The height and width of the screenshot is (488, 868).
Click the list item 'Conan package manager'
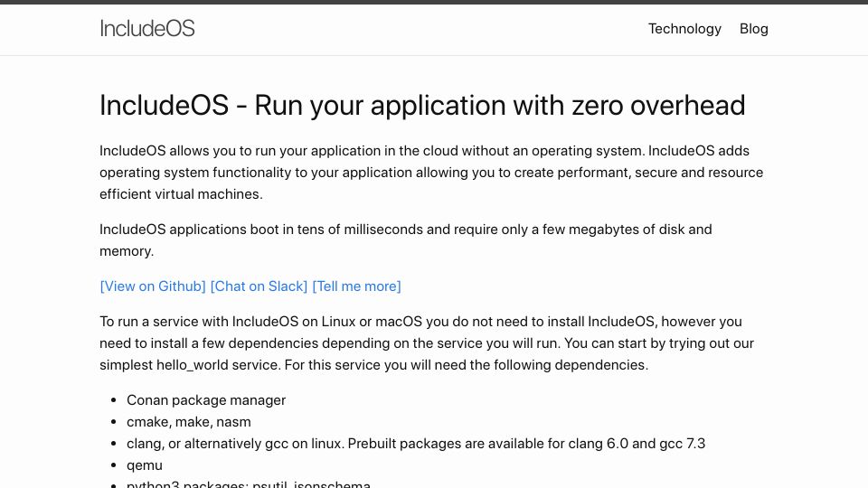point(206,400)
